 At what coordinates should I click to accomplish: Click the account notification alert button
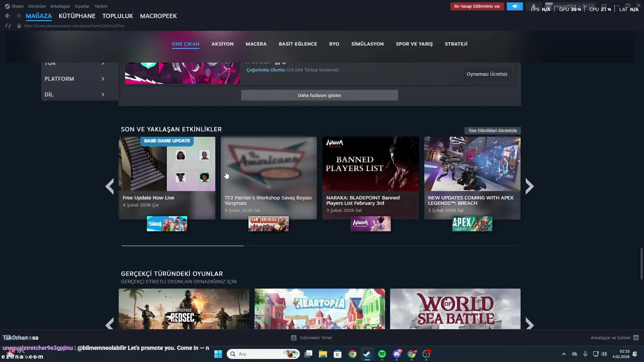click(x=477, y=7)
